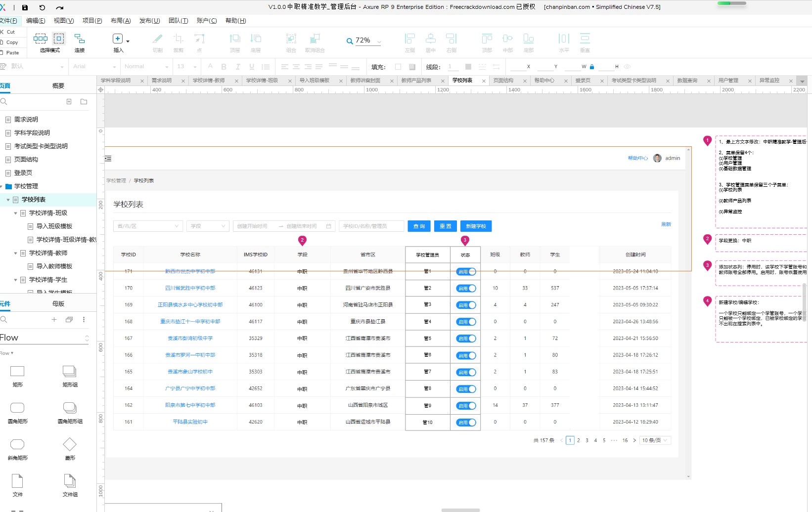The image size is (812, 512).
Task: Select the intersected selection mode icon
Action: tap(41, 39)
